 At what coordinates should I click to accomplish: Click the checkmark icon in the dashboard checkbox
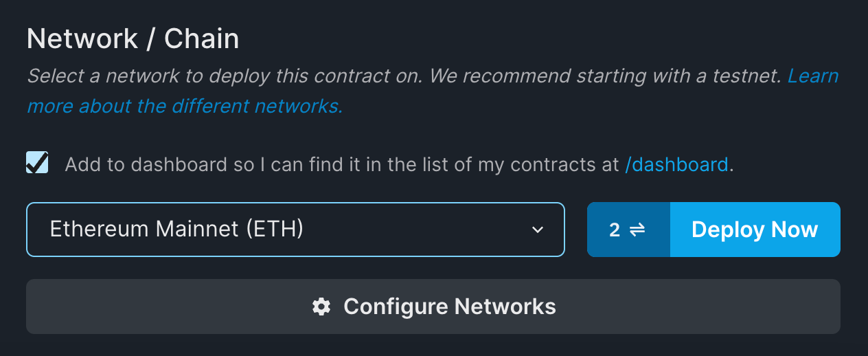coord(37,163)
